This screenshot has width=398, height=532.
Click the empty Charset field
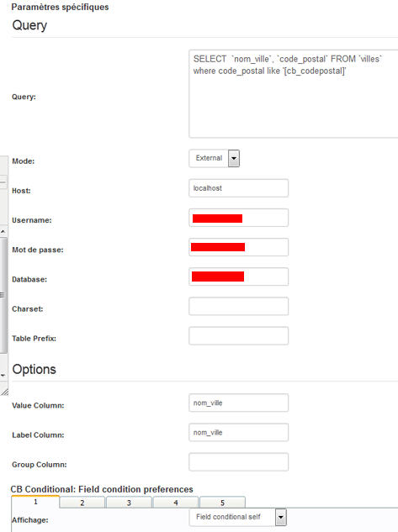[x=239, y=306]
